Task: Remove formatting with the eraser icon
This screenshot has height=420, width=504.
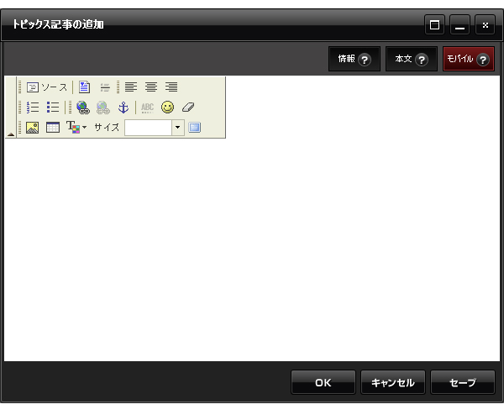Action: 188,108
